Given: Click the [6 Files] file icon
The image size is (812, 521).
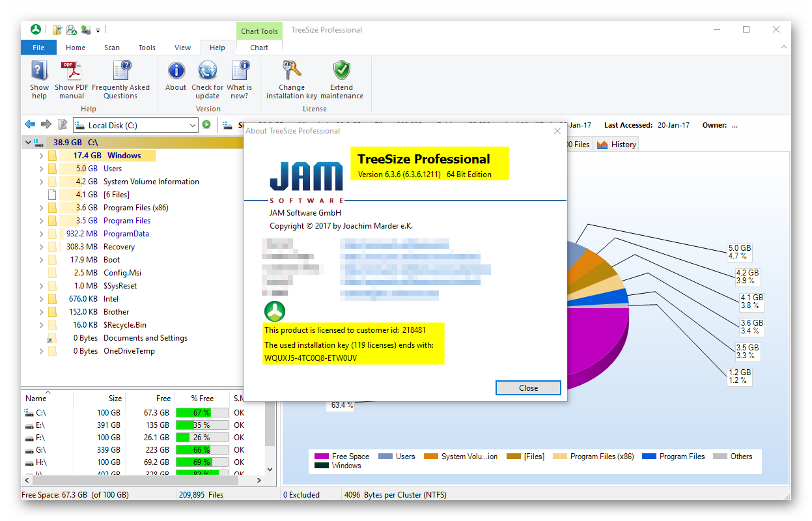Looking at the screenshot, I should (x=52, y=195).
